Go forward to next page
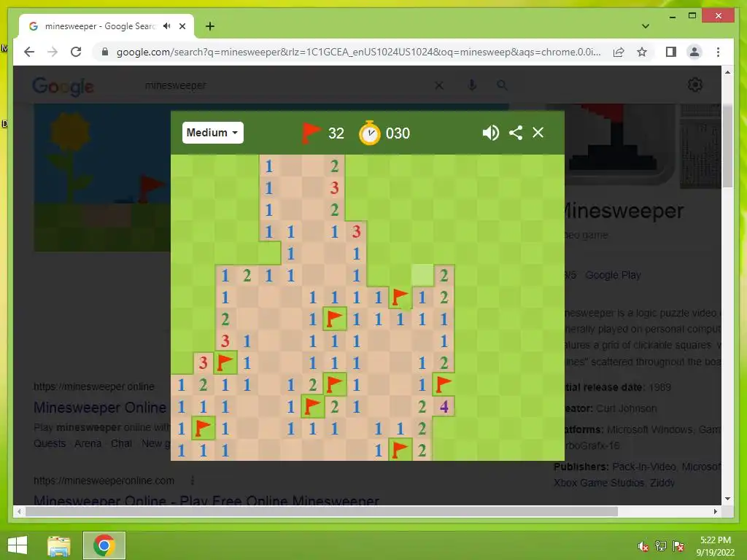Viewport: 747px width, 560px height. (x=53, y=52)
